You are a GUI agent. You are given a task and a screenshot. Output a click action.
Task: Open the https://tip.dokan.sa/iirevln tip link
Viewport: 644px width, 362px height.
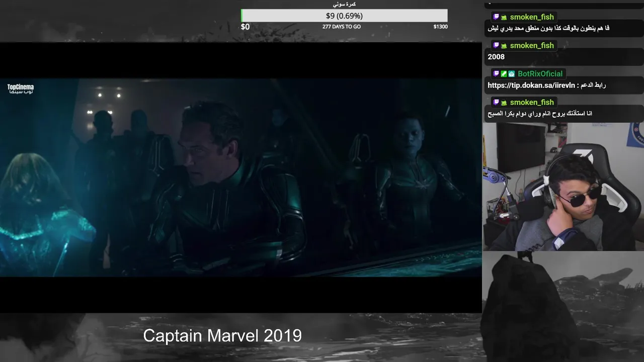531,85
